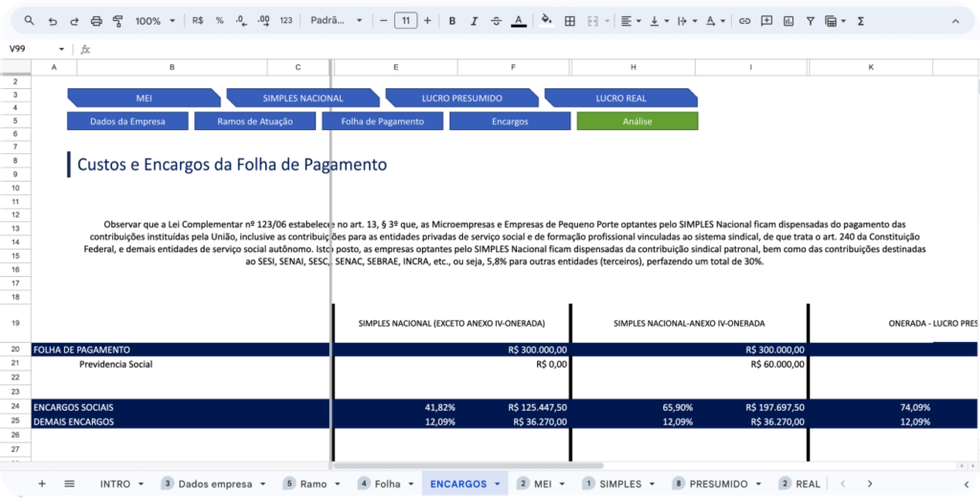The height and width of the screenshot is (499, 980).
Task: Collapse the toolbar with chevron
Action: pos(956,21)
